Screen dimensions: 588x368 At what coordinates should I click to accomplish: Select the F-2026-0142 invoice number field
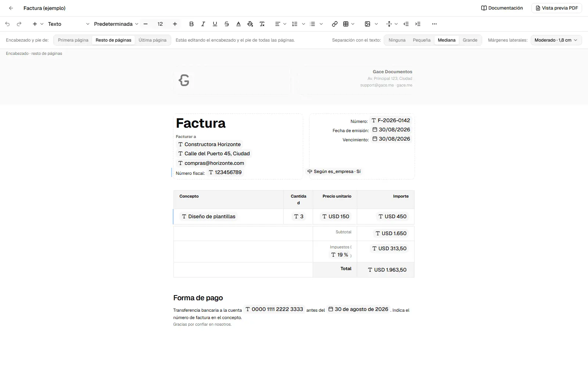391,120
